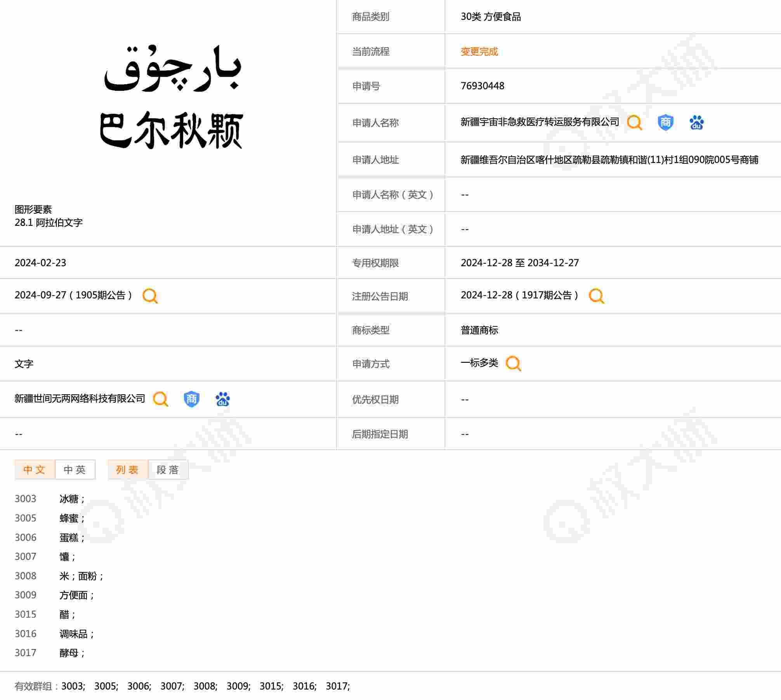Click search icon beside 一标多类
This screenshot has width=781, height=700.
tap(513, 364)
